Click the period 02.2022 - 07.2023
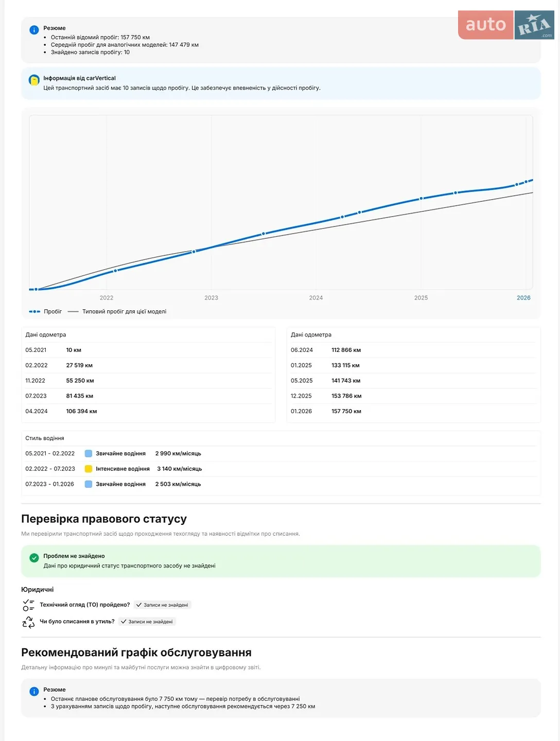Image resolution: width=560 pixels, height=741 pixels. [50, 469]
